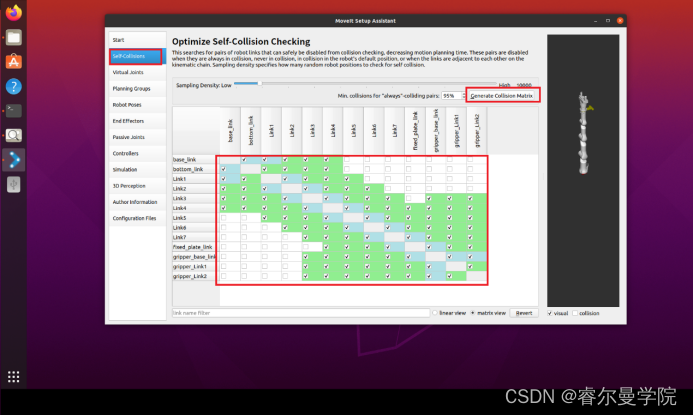Toggle the visual checkbox
Viewport: 693px width, 416px height.
(x=550, y=313)
